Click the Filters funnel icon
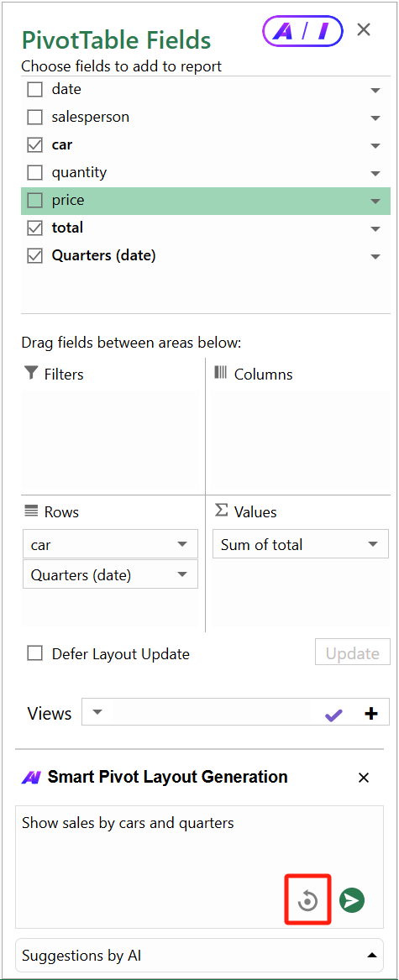The width and height of the screenshot is (399, 980). point(30,374)
